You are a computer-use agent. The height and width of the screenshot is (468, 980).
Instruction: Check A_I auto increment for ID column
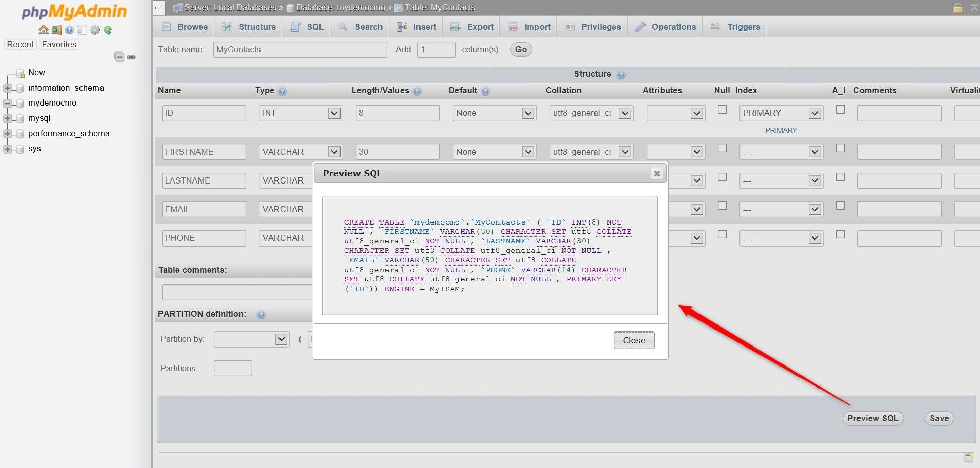point(839,109)
